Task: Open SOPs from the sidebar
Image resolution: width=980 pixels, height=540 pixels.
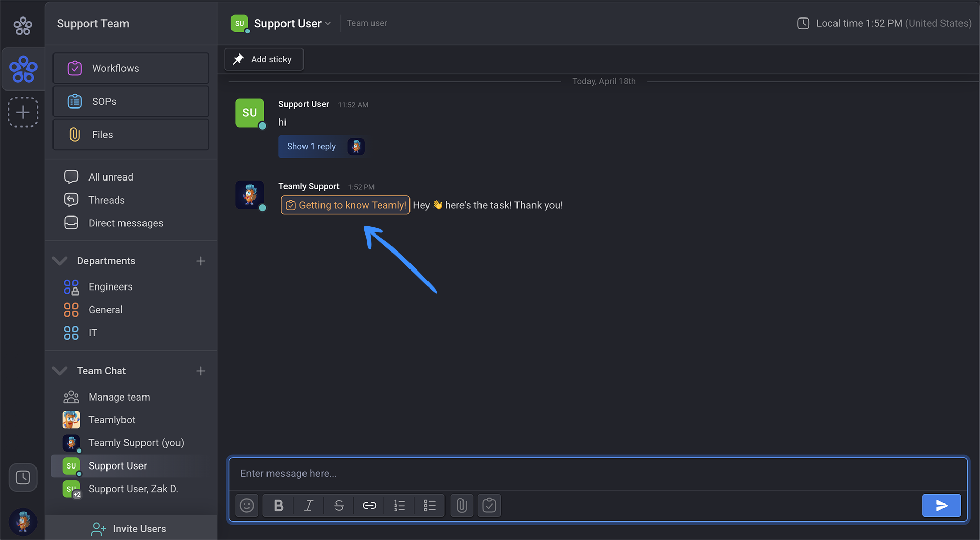Action: point(131,101)
